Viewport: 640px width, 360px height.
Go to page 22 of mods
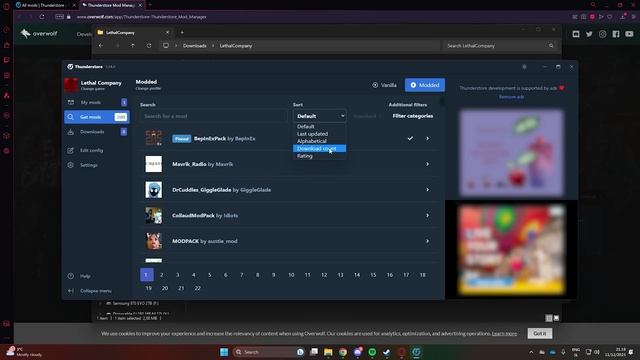(x=198, y=288)
